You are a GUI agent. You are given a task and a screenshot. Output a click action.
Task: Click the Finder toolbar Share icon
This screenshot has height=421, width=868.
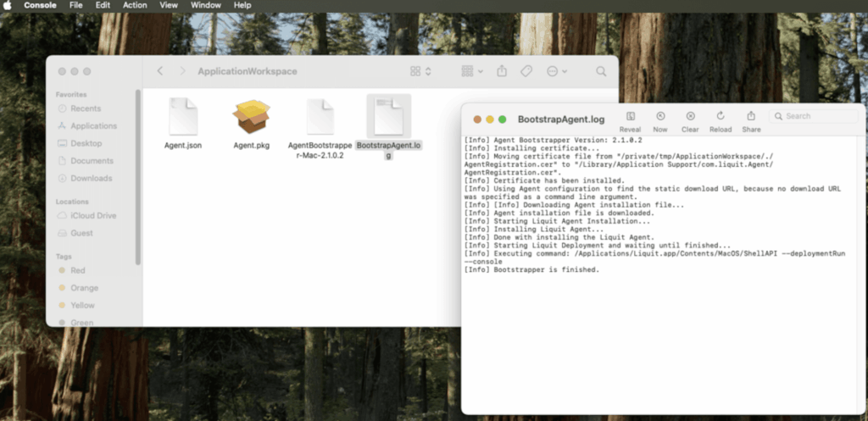[x=502, y=71]
